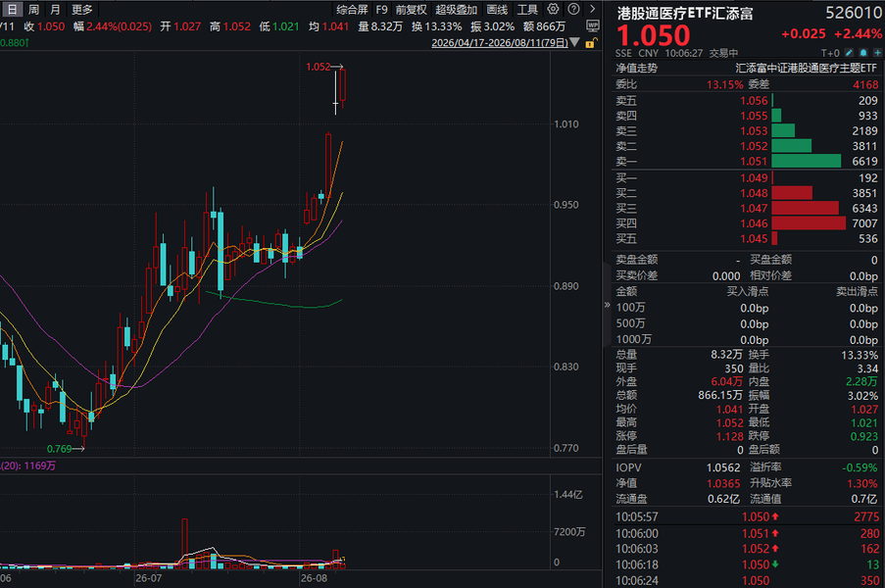Toggle the yellow lock range icon

pos(590,43)
